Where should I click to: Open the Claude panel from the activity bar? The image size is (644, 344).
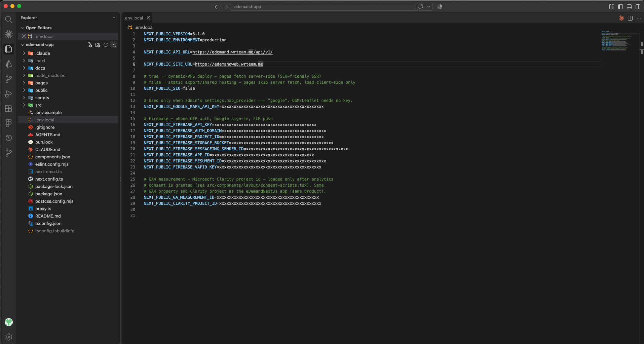(9, 34)
